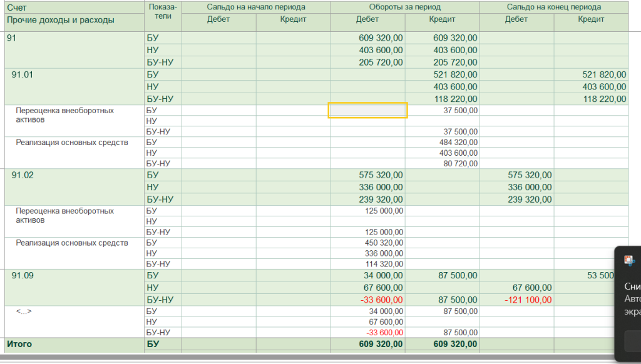Select subaccount 91.01 in the account column
641x364 pixels.
click(22, 75)
